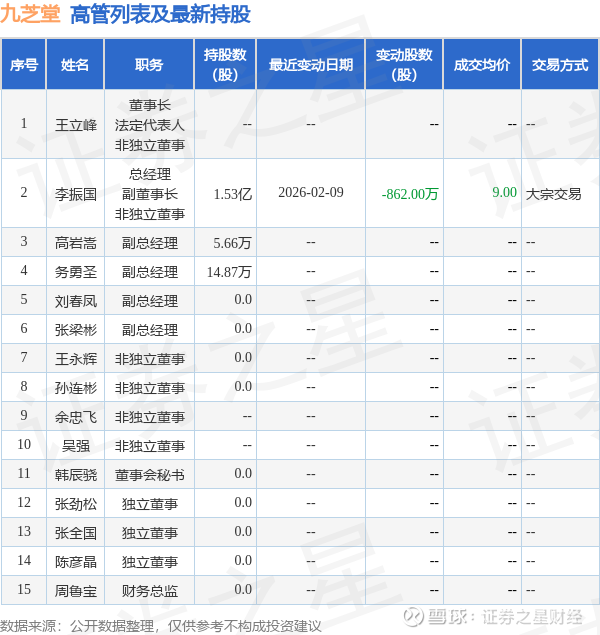Viewport: 600px width, 635px height.
Task: Click the name 余忠飞
Action: [76, 417]
